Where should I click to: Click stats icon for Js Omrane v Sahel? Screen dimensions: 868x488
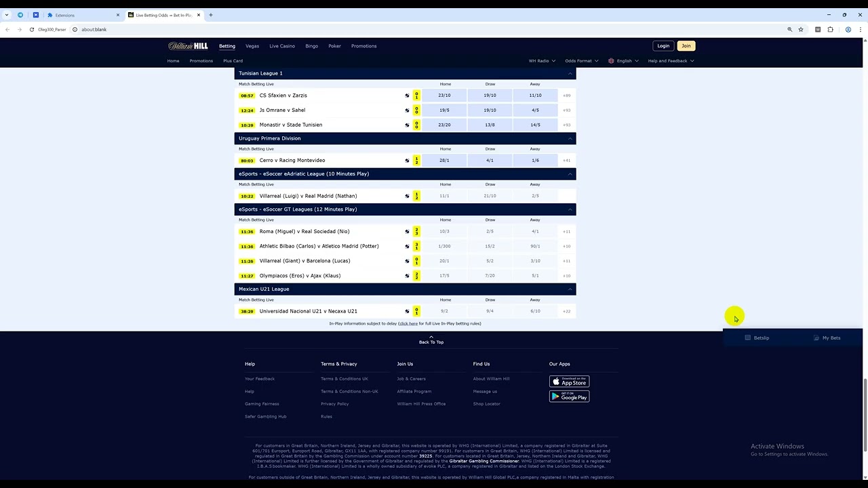pos(408,110)
